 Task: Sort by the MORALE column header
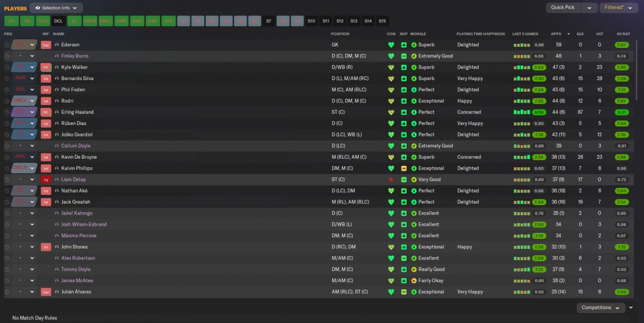pos(418,34)
